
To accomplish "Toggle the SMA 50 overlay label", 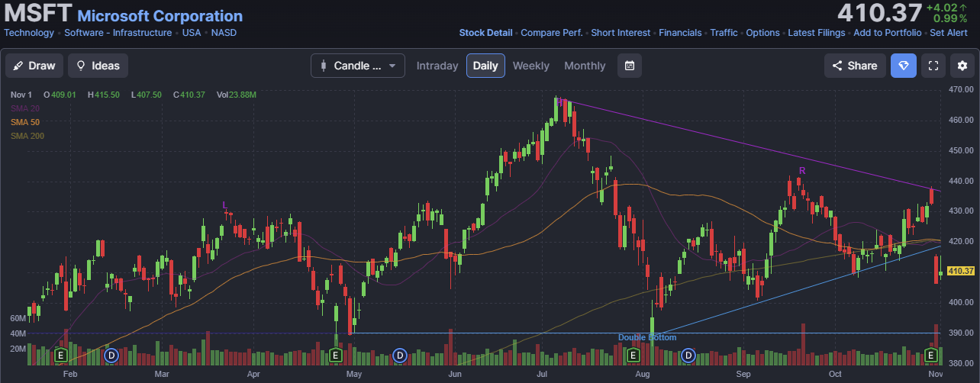I will tap(25, 122).
